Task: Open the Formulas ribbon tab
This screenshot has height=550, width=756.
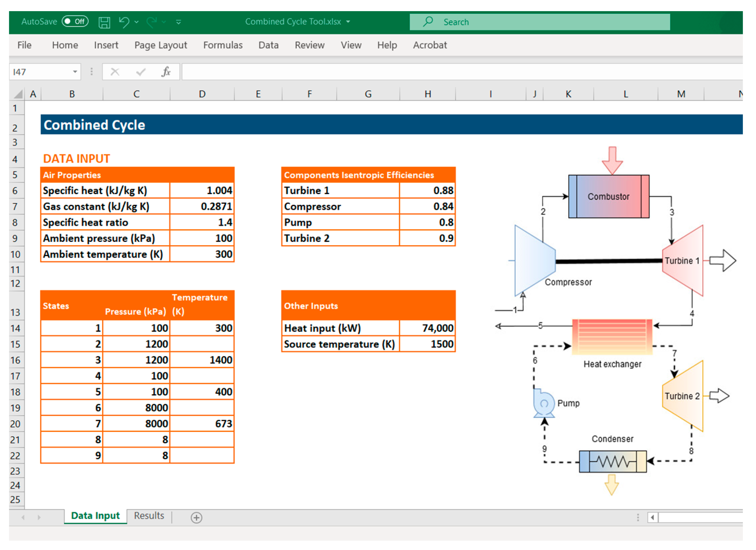Action: (223, 45)
